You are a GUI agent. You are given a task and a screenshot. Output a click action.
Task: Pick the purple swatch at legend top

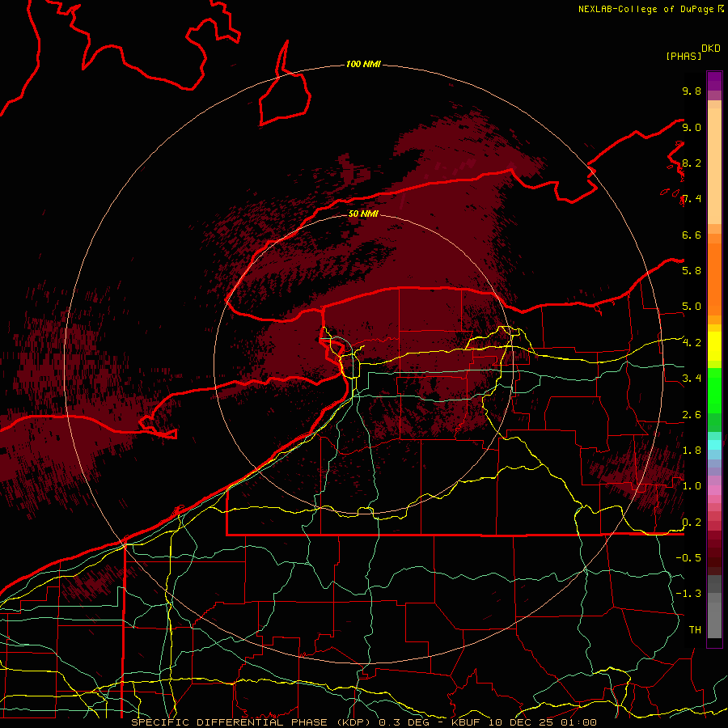point(714,81)
